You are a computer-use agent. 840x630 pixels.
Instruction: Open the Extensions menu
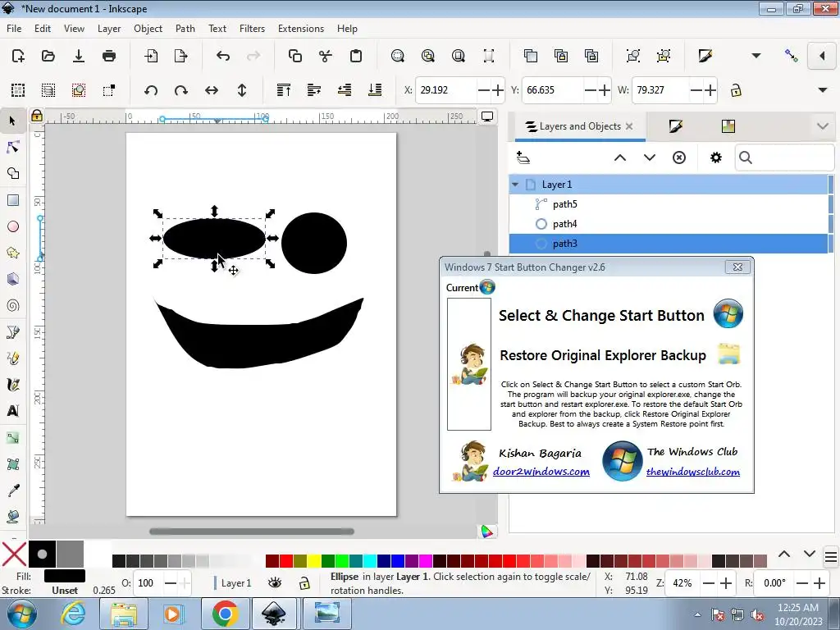tap(300, 28)
